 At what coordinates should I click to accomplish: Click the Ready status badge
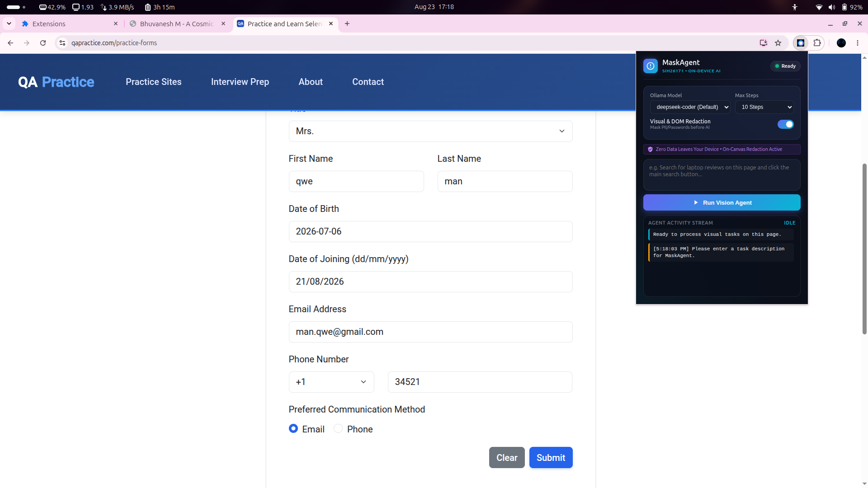point(785,66)
